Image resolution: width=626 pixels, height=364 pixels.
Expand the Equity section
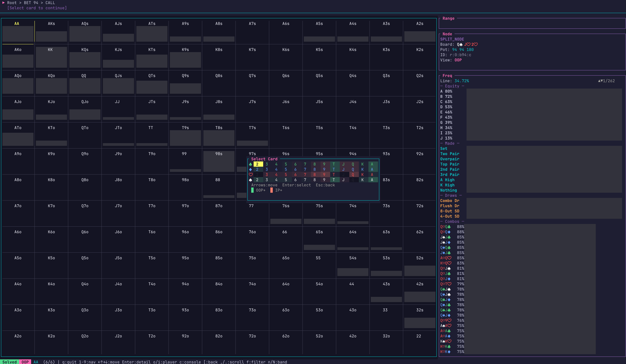coord(452,86)
